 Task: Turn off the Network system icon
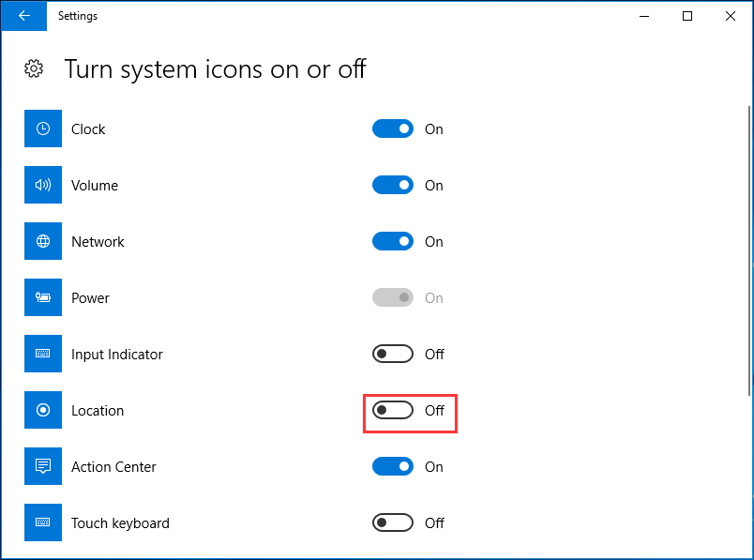click(x=393, y=241)
